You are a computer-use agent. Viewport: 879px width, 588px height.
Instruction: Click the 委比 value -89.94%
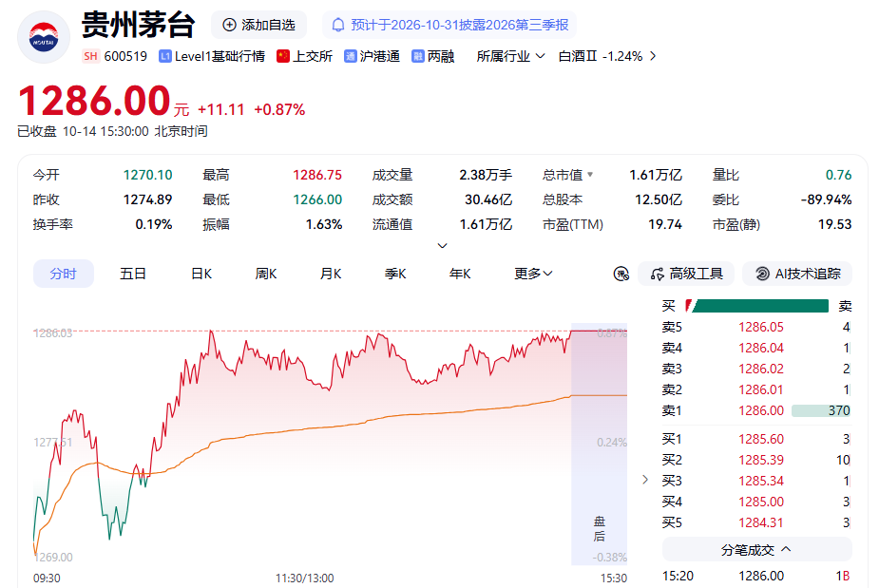(826, 199)
